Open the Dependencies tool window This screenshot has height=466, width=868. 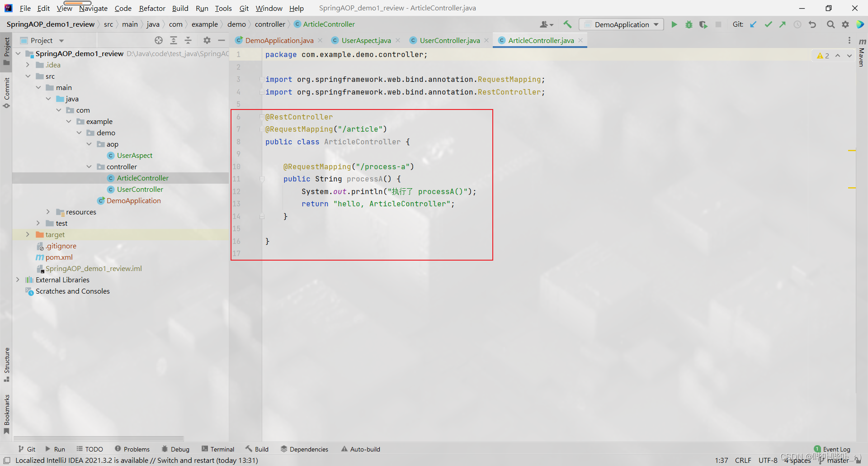pyautogui.click(x=304, y=449)
